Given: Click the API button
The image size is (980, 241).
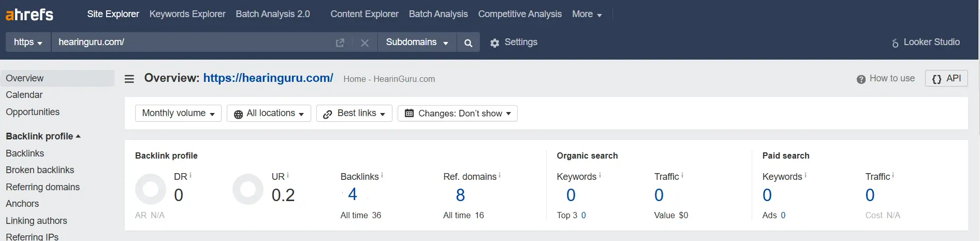Looking at the screenshot, I should coord(946,78).
